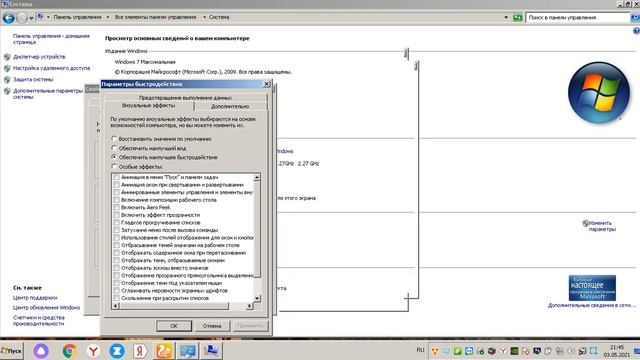Viewport: 640px width, 360px height.
Task: Click OK in Параметры быстродействия
Action: coord(174,326)
